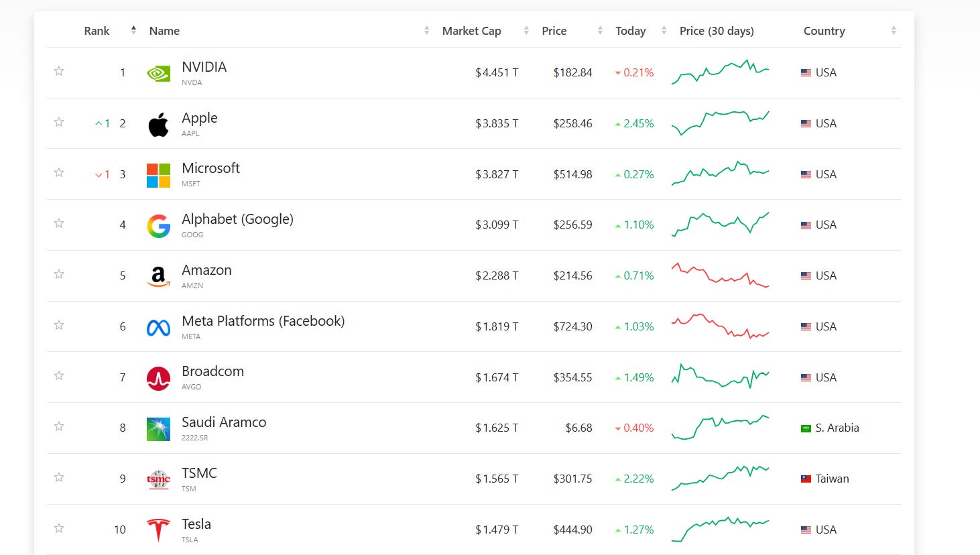This screenshot has width=980, height=555.
Task: Sort table by Name column
Action: [164, 31]
